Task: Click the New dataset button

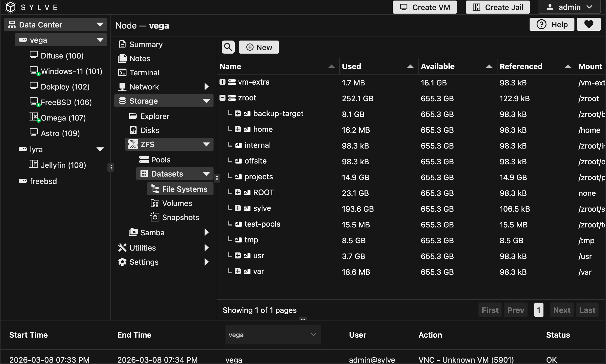Action: click(259, 47)
